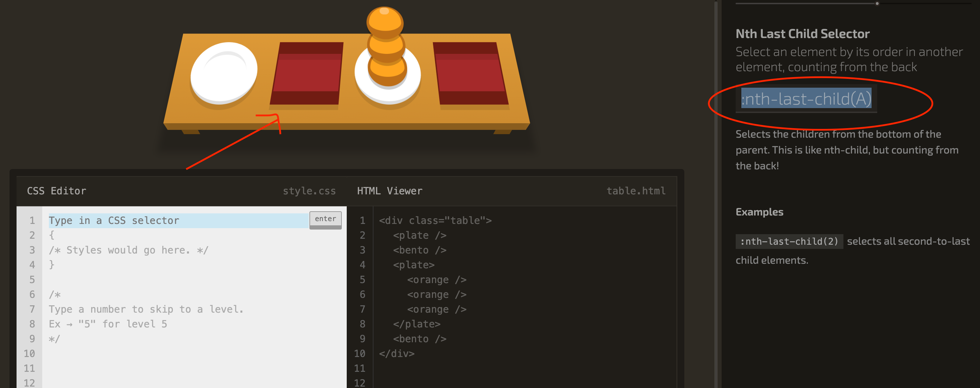
Task: Click the enter button in CSS Editor
Action: tap(325, 220)
